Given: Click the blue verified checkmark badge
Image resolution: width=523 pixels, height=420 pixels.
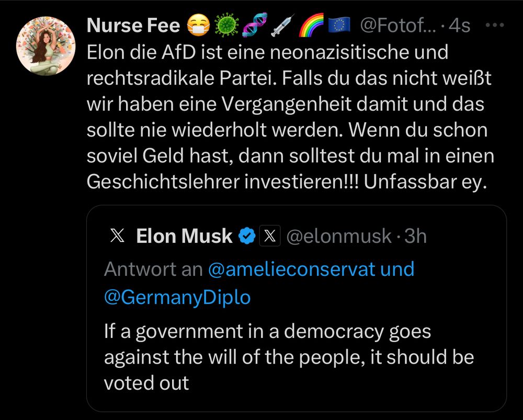Looking at the screenshot, I should 247,237.
